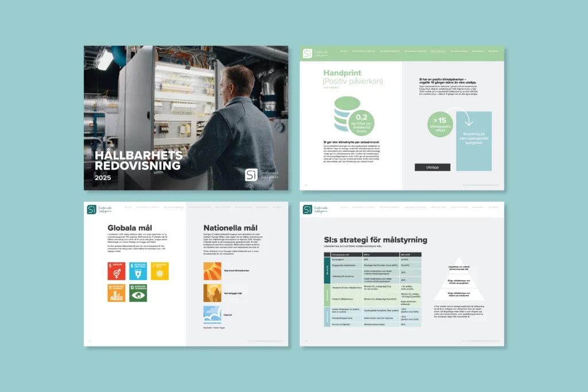
Task: Select the yellow SDG 7 energy icon
Action: pos(160,271)
